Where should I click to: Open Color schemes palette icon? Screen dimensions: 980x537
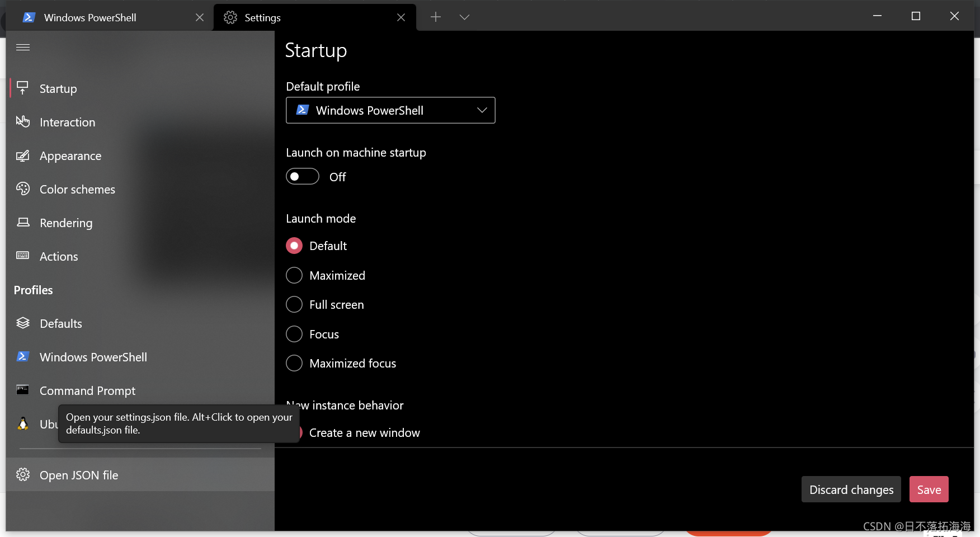(x=23, y=189)
